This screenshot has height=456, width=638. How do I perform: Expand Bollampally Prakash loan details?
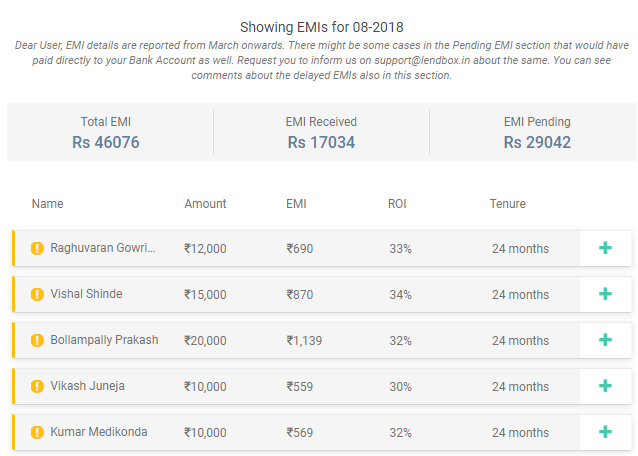point(605,340)
